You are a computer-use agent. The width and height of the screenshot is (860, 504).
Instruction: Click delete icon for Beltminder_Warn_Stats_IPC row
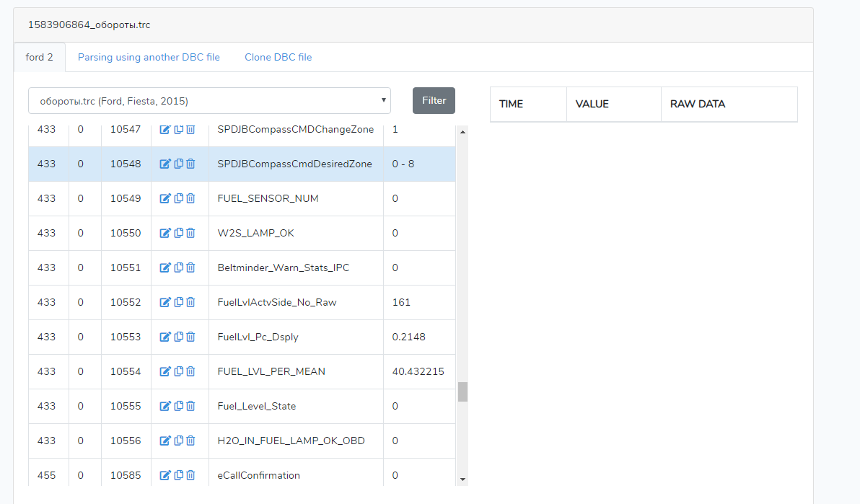pos(190,268)
